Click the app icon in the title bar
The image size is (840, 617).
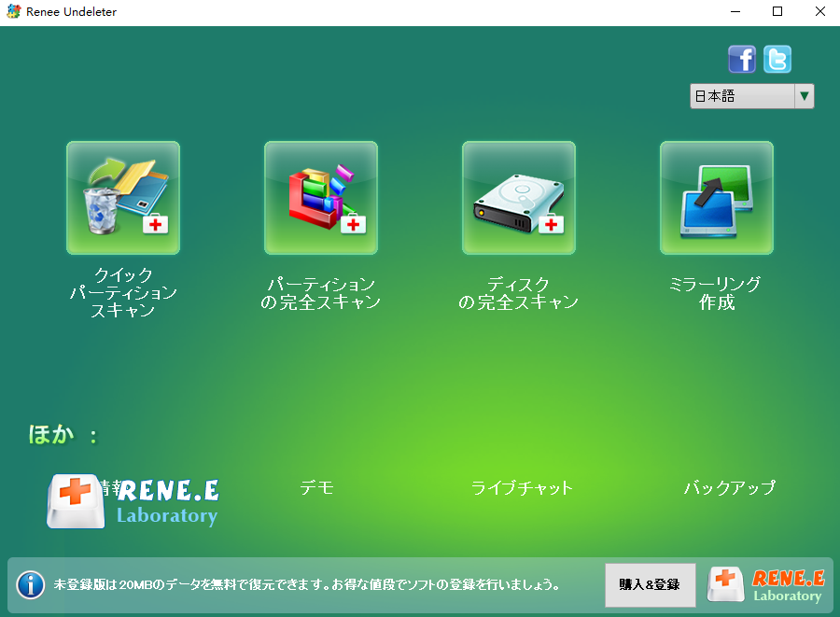[13, 11]
